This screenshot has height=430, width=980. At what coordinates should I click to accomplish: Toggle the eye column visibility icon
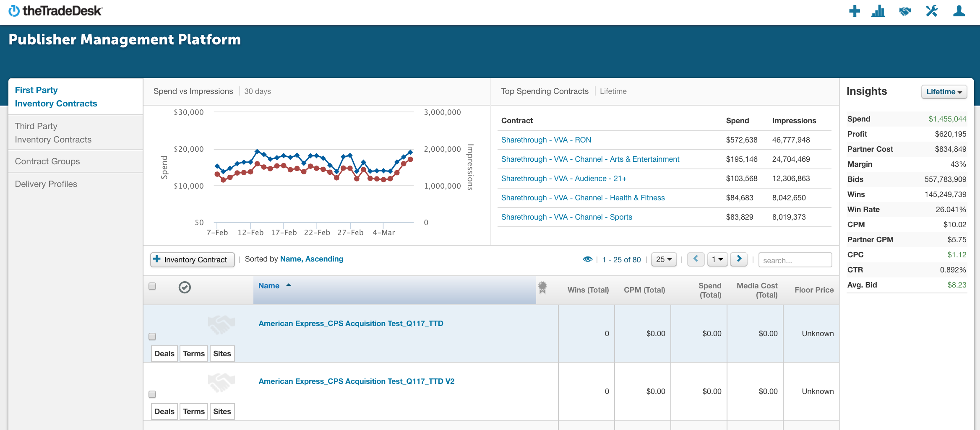pos(587,259)
